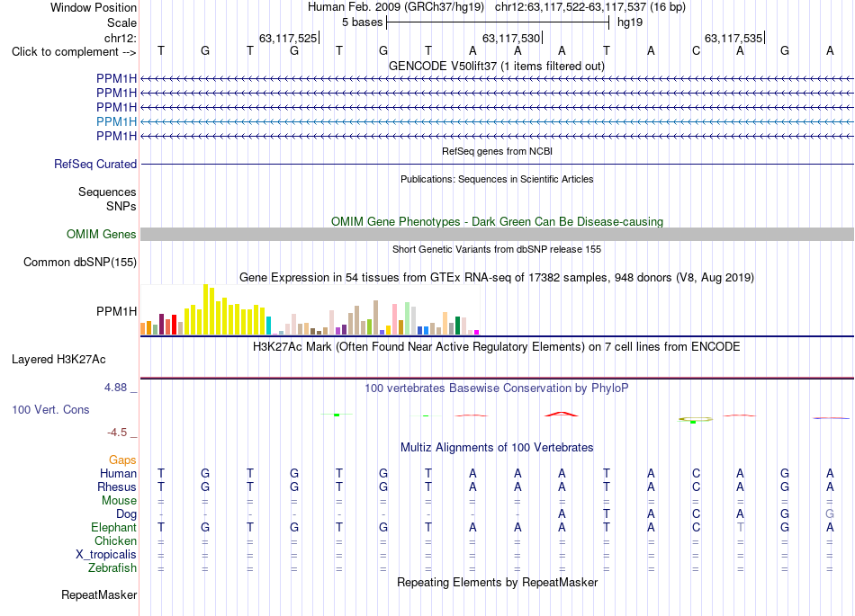
Task: Click '100 vertebrates Basewise Conservation by PhyloP' title
Action: (497, 388)
